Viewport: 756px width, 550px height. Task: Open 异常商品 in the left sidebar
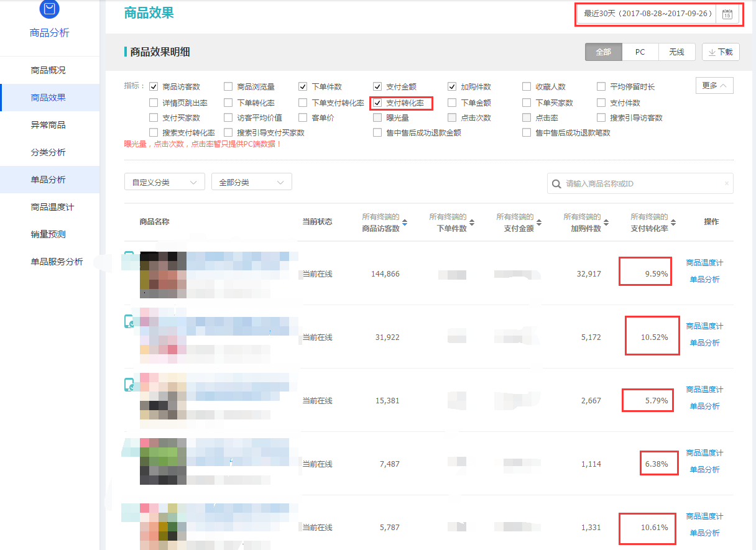48,125
